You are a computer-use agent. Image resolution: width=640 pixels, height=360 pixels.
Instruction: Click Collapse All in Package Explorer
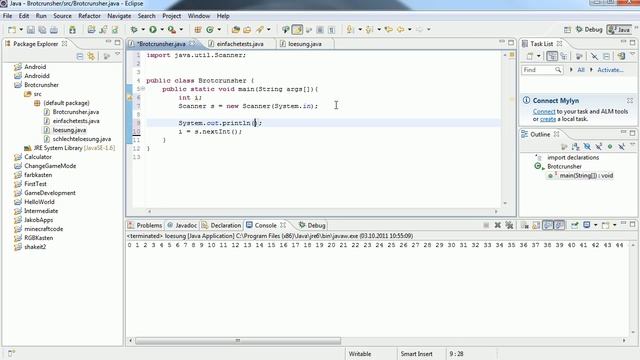[x=80, y=56]
